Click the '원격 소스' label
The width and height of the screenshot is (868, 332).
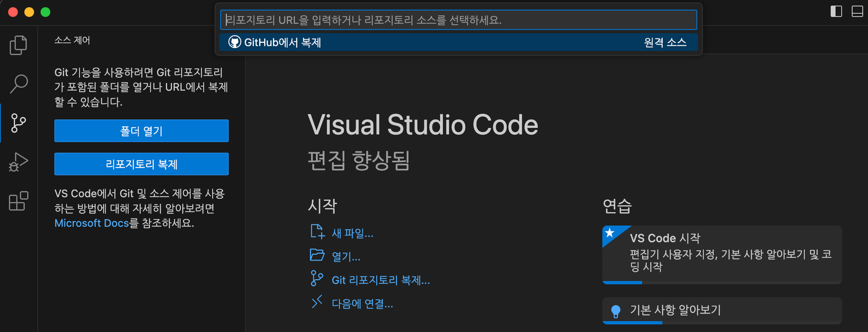click(665, 42)
